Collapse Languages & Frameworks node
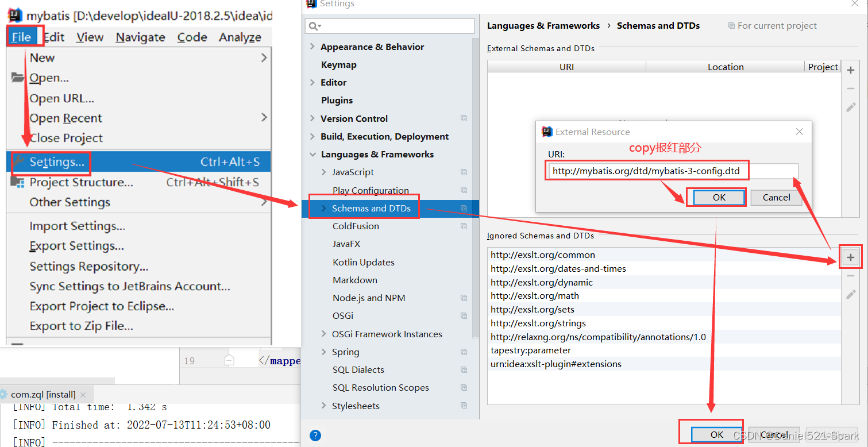 [313, 155]
